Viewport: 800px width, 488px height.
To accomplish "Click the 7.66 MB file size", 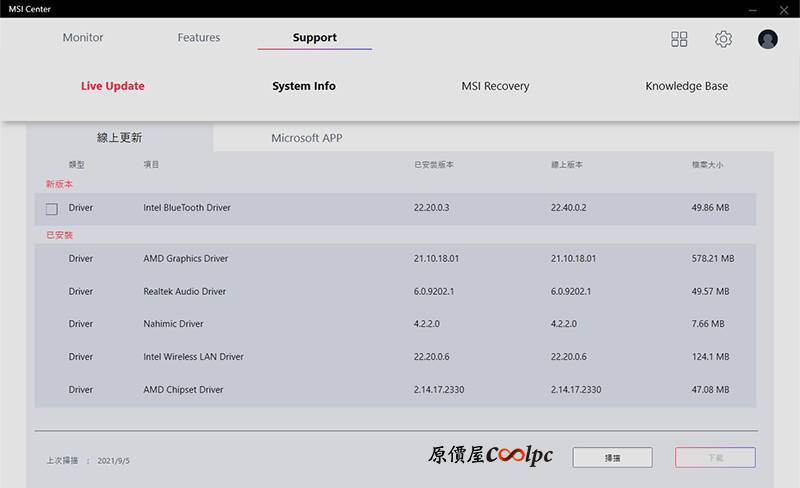I will coord(708,324).
